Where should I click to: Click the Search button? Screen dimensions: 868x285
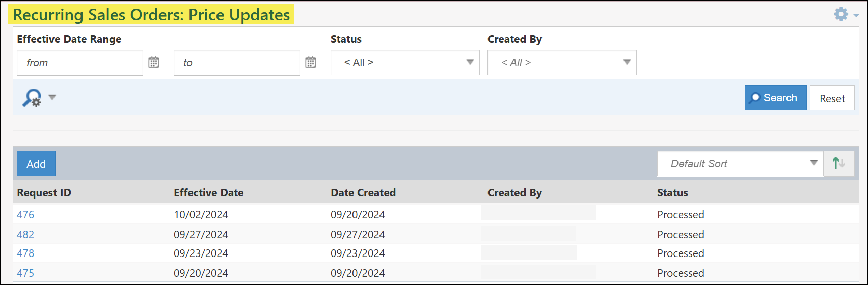pos(775,98)
